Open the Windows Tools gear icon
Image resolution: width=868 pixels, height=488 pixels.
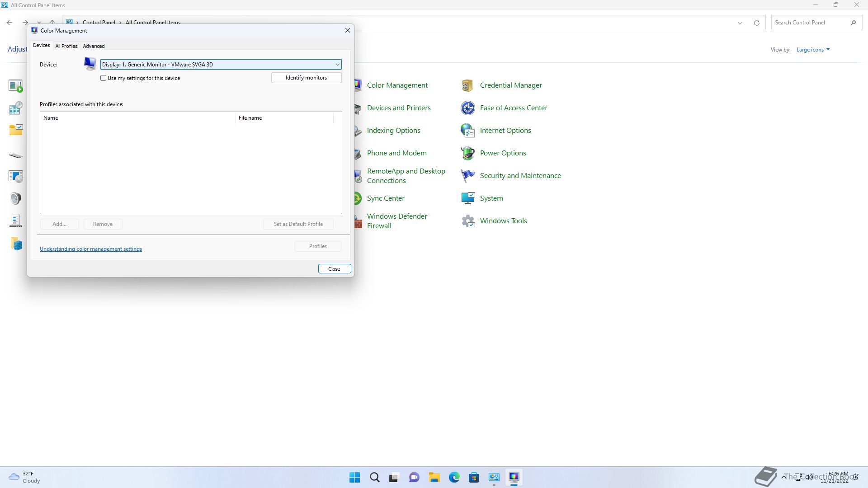pos(467,221)
